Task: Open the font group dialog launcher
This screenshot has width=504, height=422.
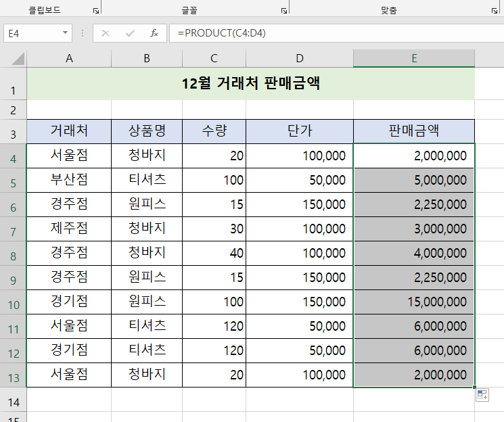Action: click(x=284, y=11)
